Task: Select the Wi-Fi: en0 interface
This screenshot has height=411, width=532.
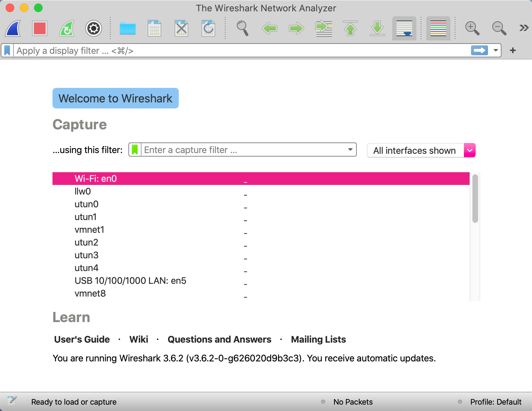Action: [x=261, y=179]
